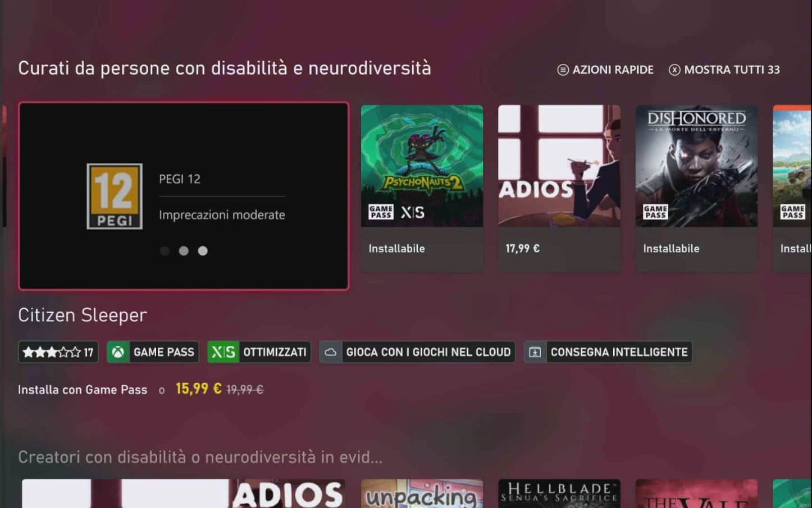Open the Unpacking game tile
The width and height of the screenshot is (812, 508).
[x=422, y=493]
